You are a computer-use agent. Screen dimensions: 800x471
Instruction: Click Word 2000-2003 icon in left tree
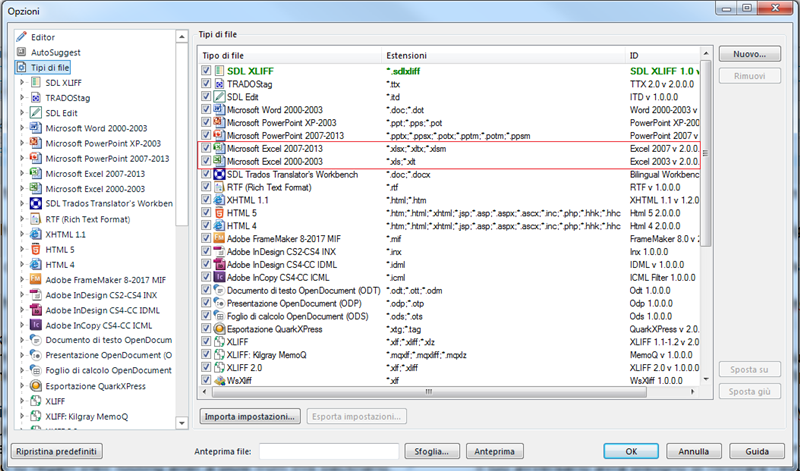click(x=36, y=128)
